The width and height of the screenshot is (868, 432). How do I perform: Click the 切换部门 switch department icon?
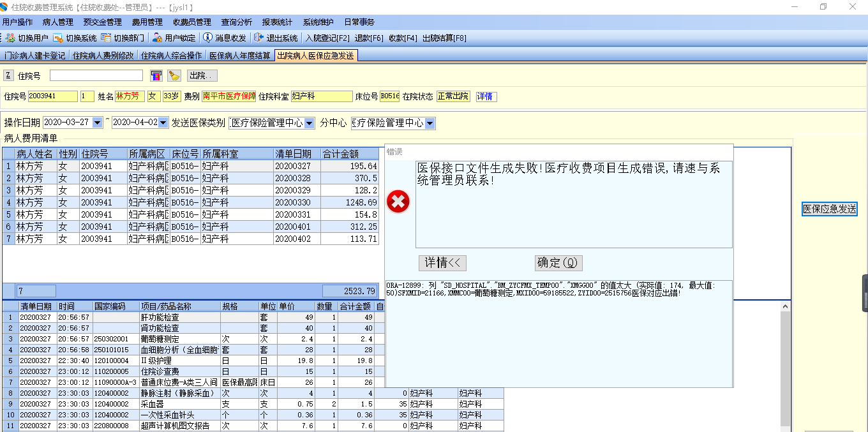(106, 38)
